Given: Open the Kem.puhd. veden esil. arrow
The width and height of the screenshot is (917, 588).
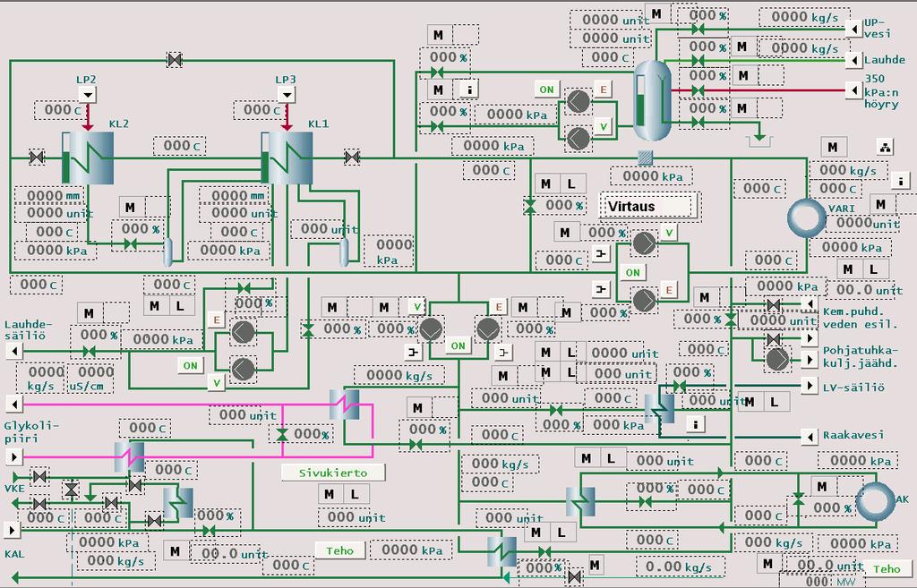Looking at the screenshot, I should [810, 304].
